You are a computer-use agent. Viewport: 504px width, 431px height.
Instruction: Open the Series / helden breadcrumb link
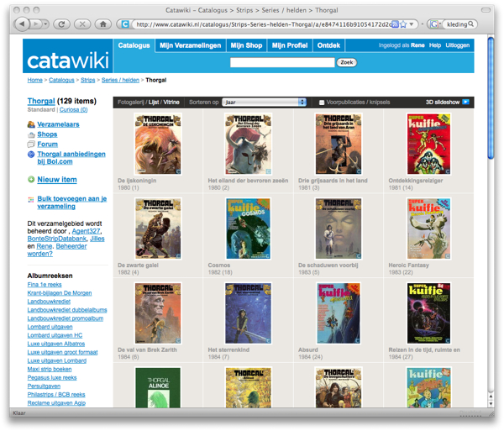click(120, 80)
